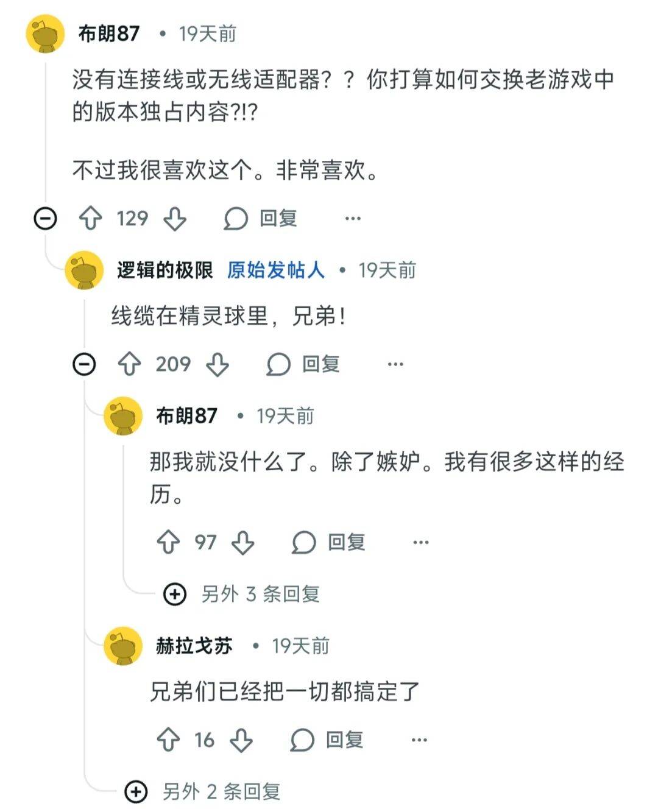Collapse the 逻辑的极限 reply thread

pos(84,364)
